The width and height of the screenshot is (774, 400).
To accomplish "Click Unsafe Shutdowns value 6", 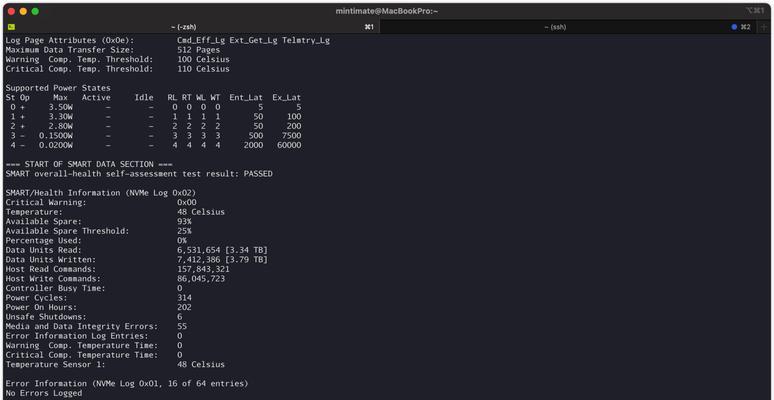I will coord(180,317).
